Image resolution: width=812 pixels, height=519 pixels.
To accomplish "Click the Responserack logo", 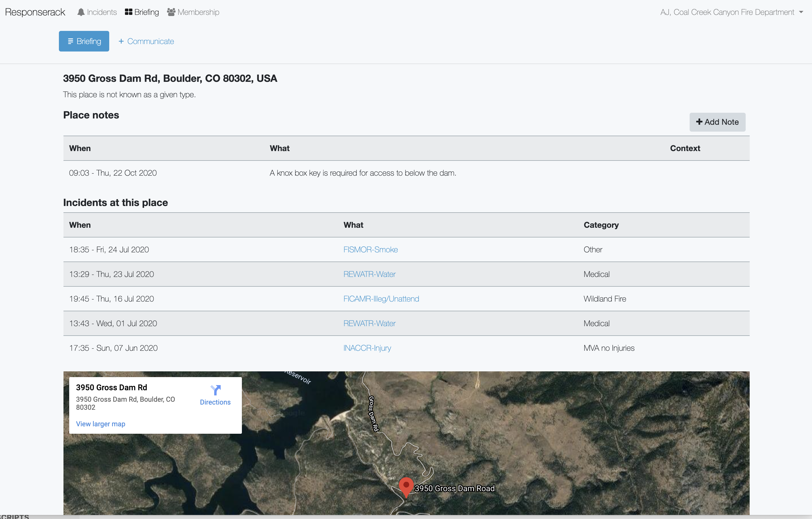I will click(35, 12).
